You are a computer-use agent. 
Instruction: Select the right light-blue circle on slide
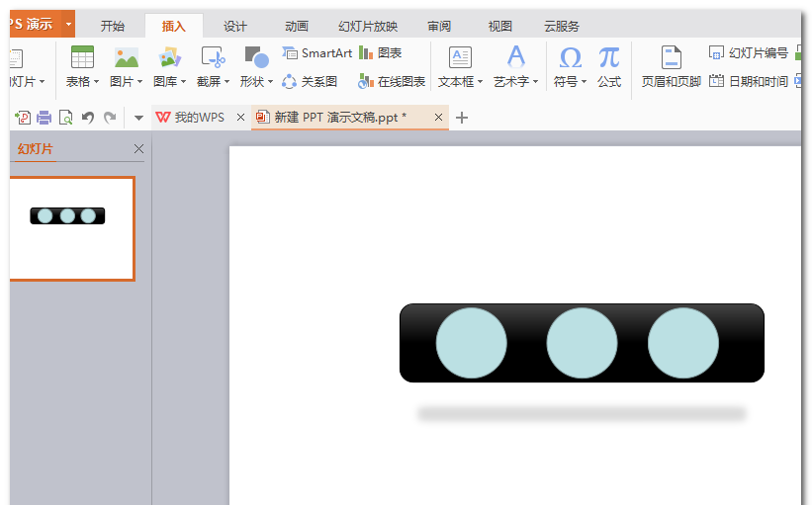pyautogui.click(x=683, y=343)
